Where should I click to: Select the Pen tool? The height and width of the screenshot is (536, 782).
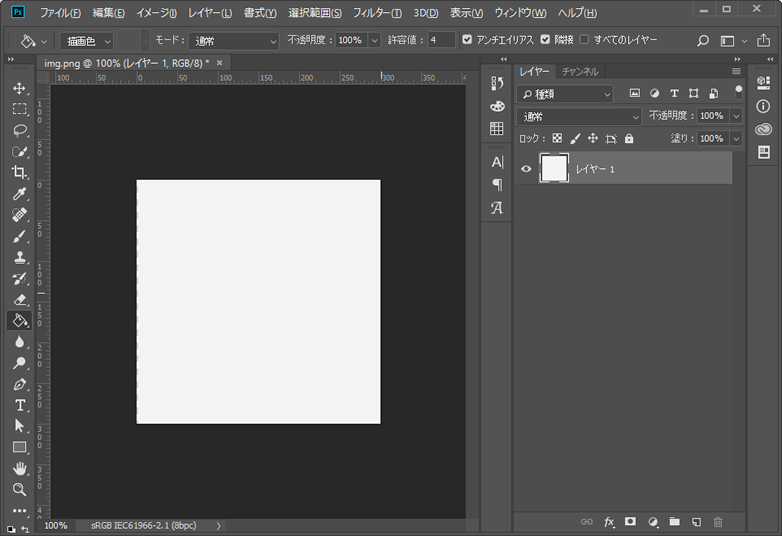click(19, 384)
